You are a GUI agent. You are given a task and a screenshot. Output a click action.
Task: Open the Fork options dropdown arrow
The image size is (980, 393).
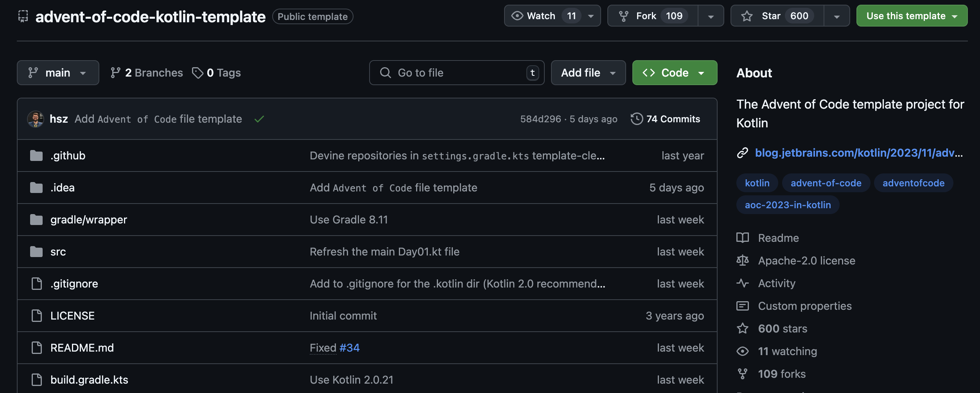click(x=711, y=16)
